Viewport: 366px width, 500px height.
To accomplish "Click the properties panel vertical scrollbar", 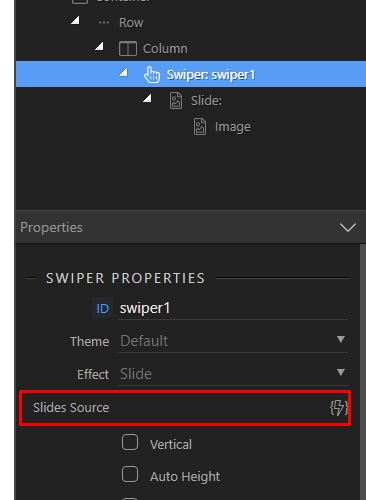I will tap(362, 372).
